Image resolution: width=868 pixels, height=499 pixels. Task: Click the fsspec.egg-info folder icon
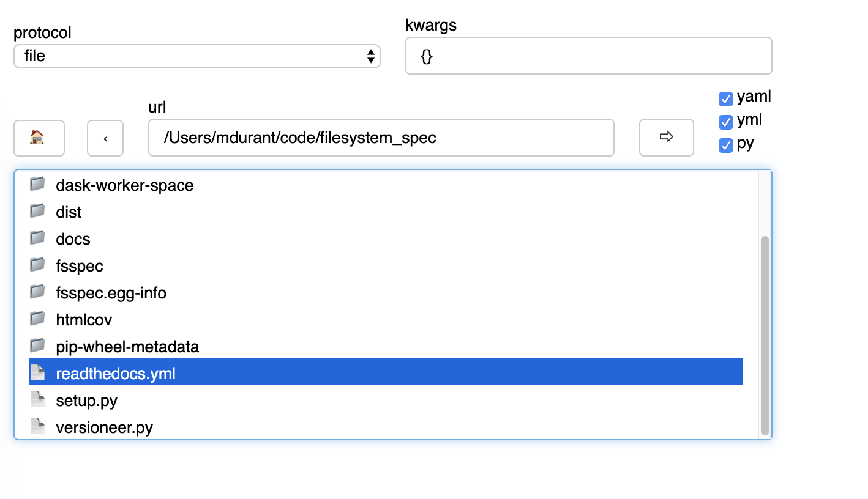pos(37,292)
